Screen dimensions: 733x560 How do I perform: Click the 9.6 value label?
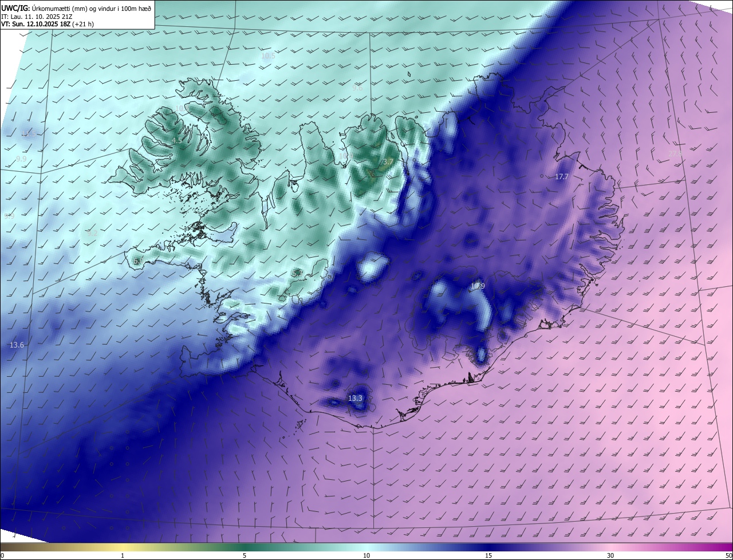point(358,88)
